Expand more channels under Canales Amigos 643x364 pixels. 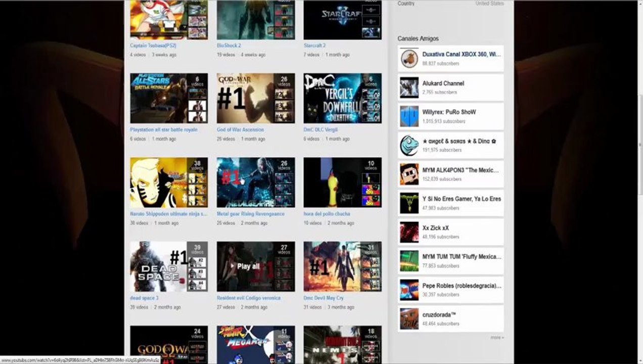tap(497, 337)
